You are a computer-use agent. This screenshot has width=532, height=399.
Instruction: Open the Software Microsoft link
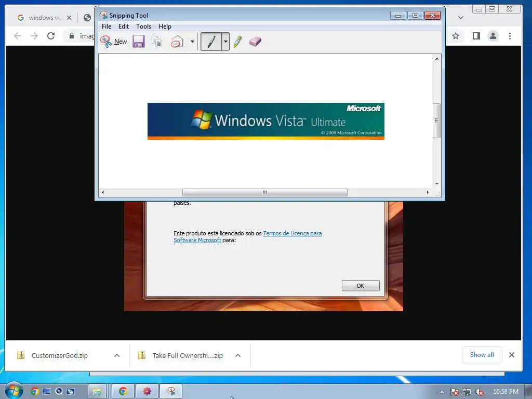(197, 240)
